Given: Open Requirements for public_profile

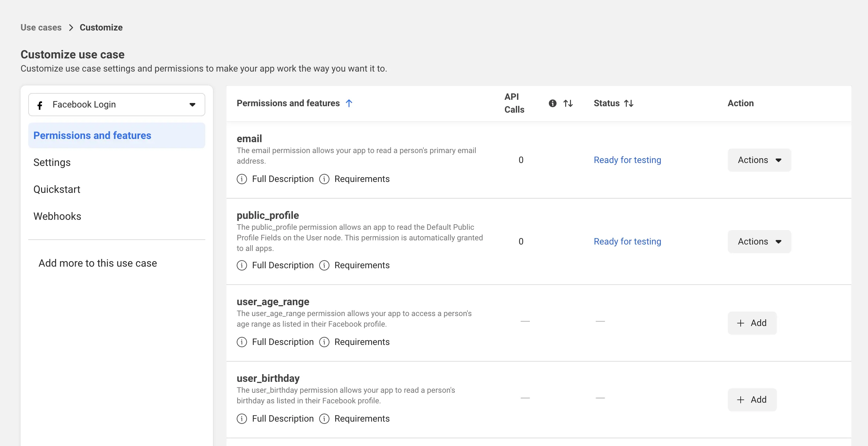Looking at the screenshot, I should [x=362, y=265].
